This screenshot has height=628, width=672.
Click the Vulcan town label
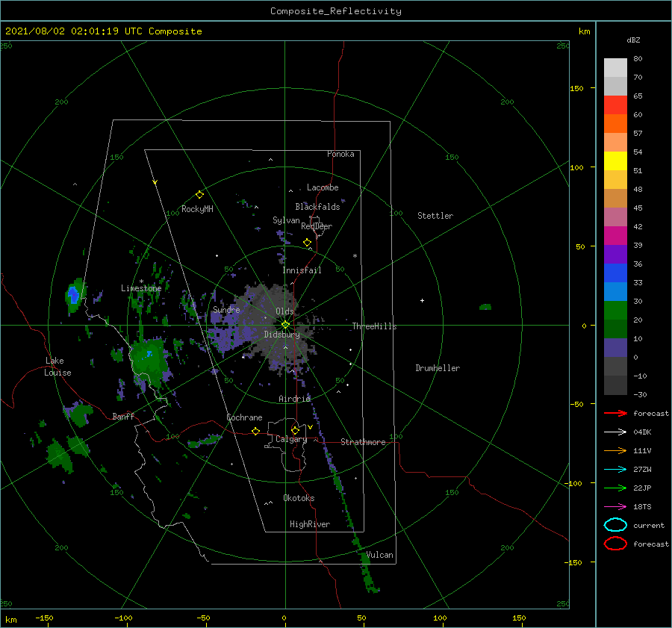tap(379, 555)
